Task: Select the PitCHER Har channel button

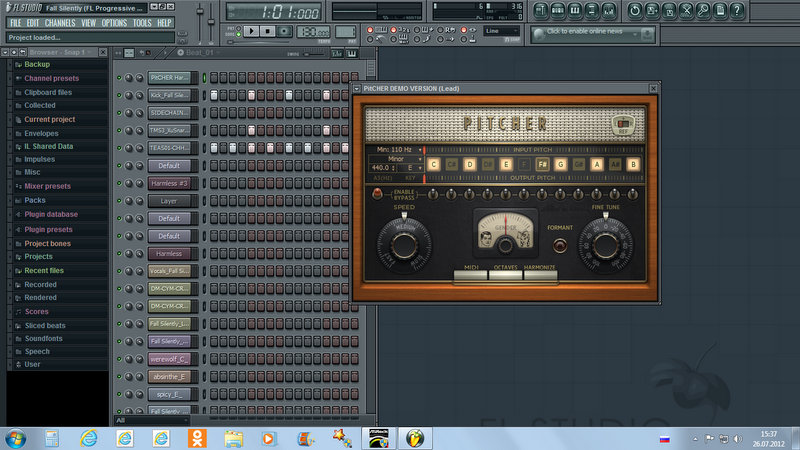Action: 170,78
